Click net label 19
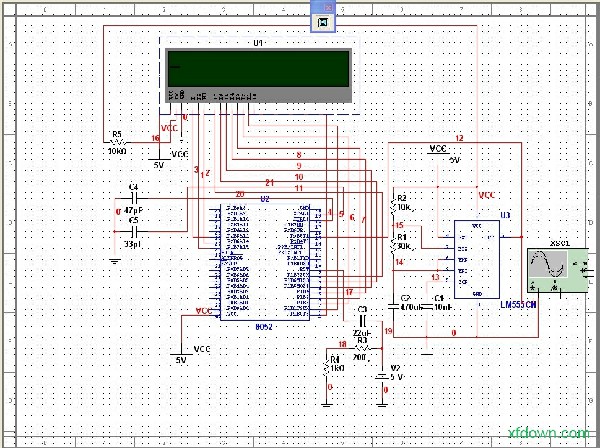 pyautogui.click(x=388, y=331)
